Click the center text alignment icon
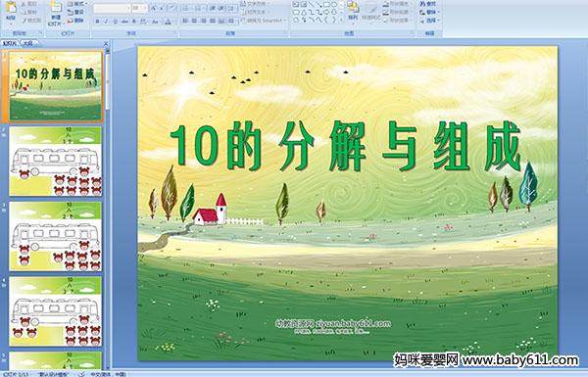 (194, 21)
